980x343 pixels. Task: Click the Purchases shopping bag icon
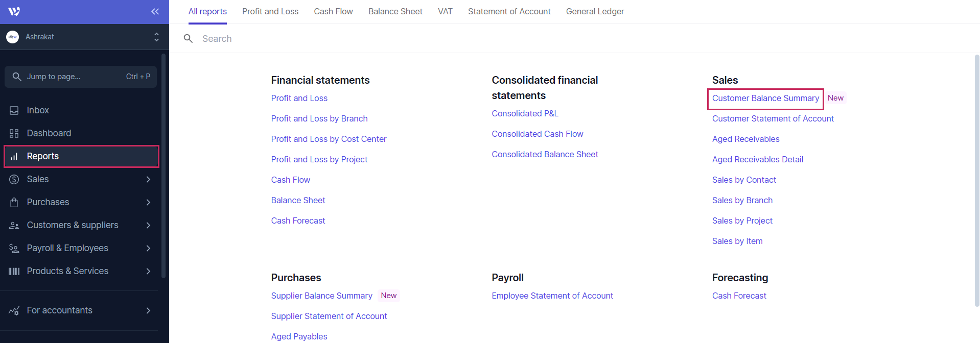coord(14,202)
